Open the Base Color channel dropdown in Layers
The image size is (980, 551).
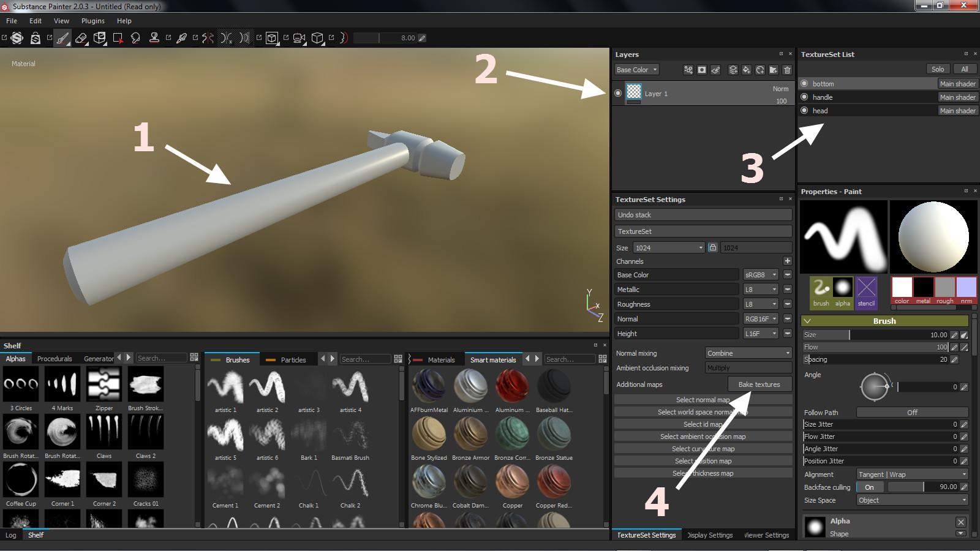pyautogui.click(x=637, y=70)
